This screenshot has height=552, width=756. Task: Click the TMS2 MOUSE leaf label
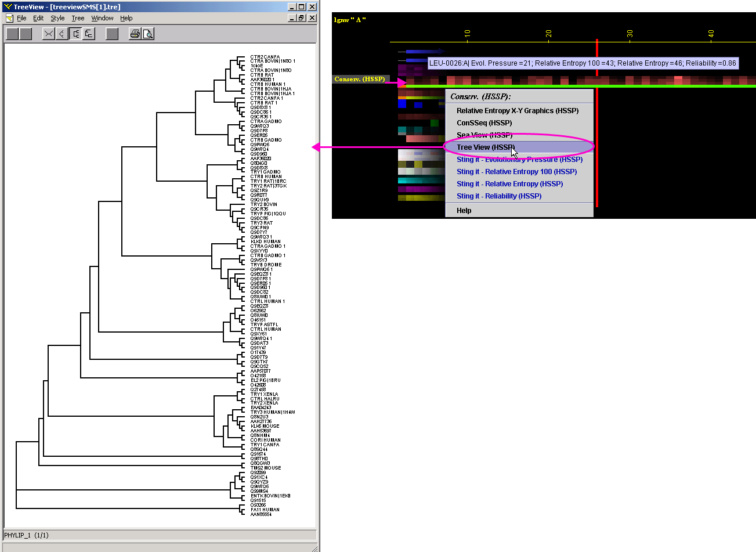(x=266, y=468)
